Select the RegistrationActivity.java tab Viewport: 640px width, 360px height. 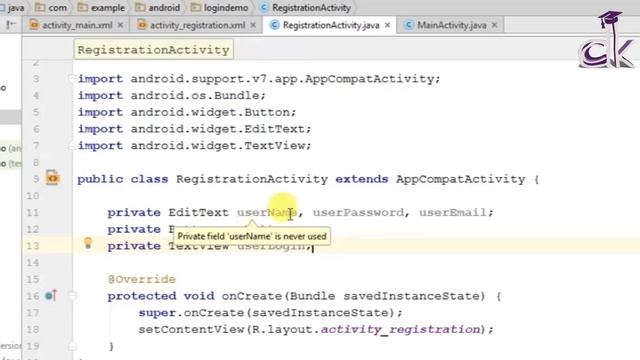click(x=331, y=25)
